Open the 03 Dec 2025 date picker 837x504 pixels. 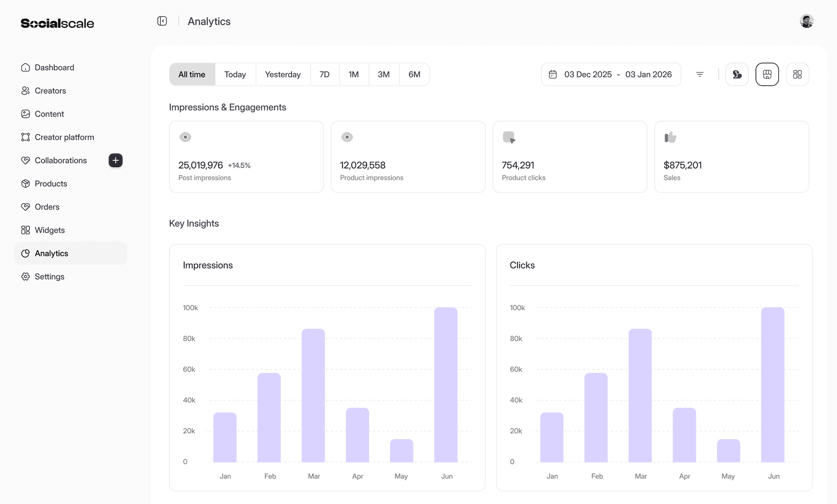click(x=588, y=74)
